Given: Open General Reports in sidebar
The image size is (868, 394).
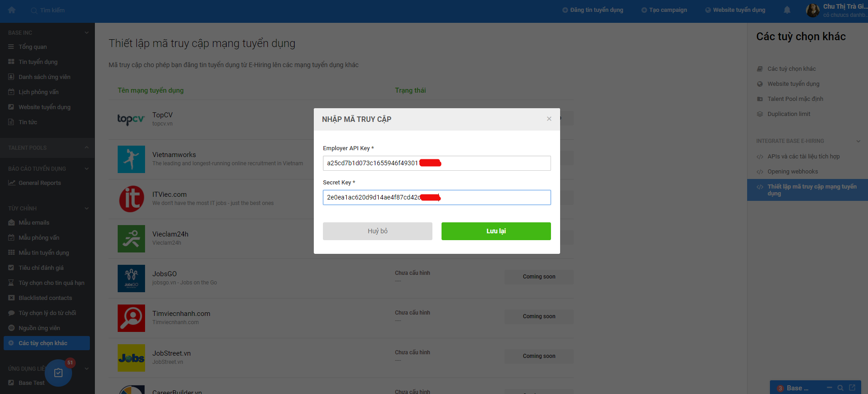Looking at the screenshot, I should pos(40,183).
